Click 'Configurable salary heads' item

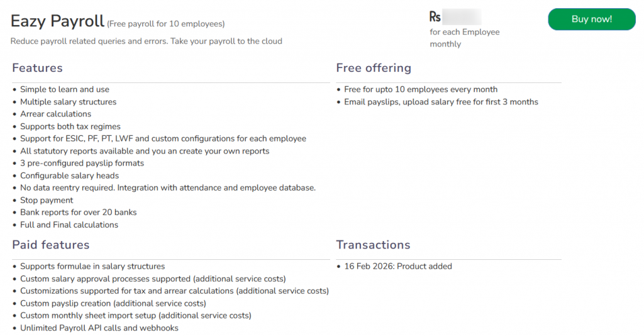tap(69, 176)
